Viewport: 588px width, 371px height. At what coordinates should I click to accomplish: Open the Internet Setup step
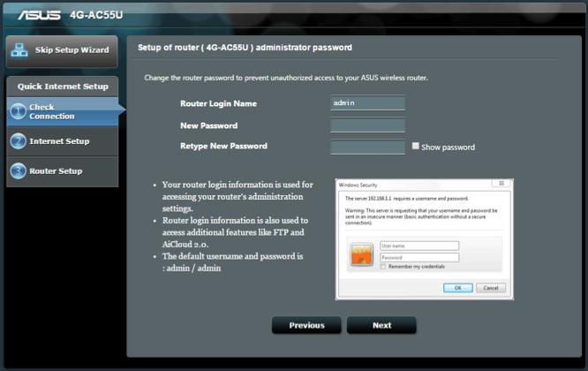63,141
